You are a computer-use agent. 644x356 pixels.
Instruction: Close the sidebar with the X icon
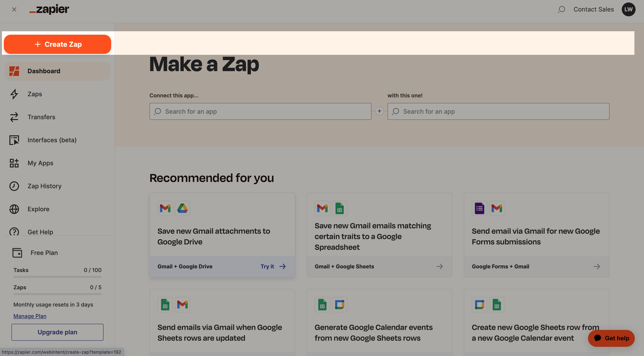click(14, 10)
